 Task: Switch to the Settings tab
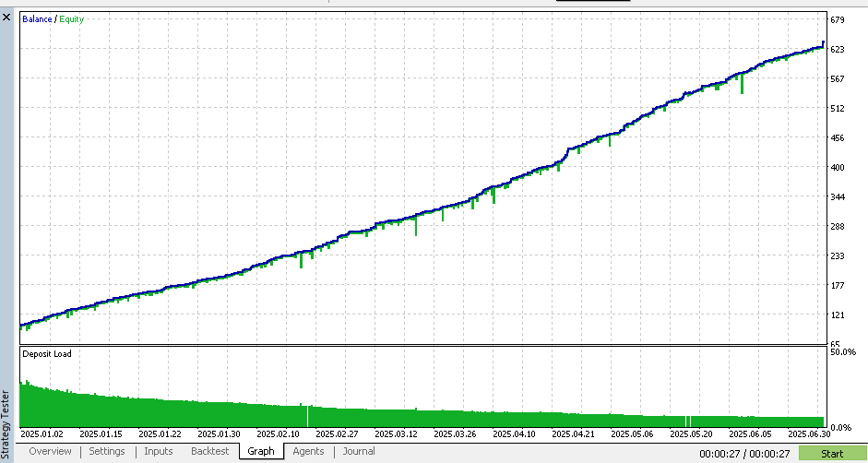click(107, 451)
